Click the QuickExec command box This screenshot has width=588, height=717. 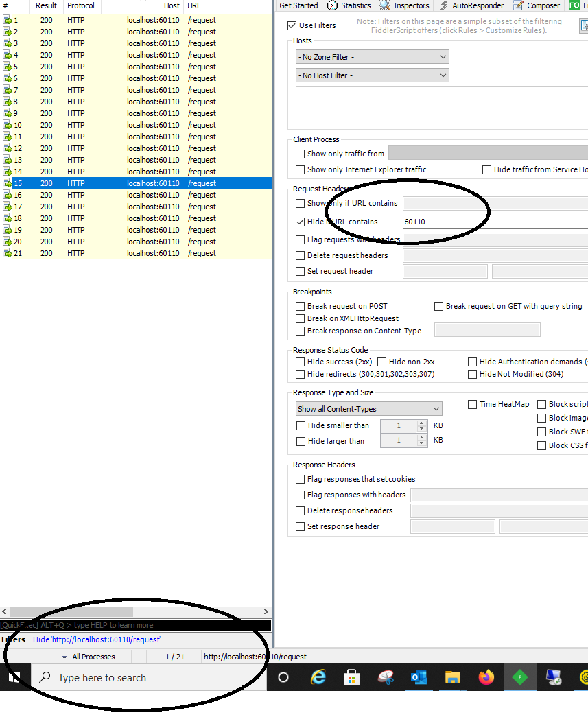click(x=135, y=625)
